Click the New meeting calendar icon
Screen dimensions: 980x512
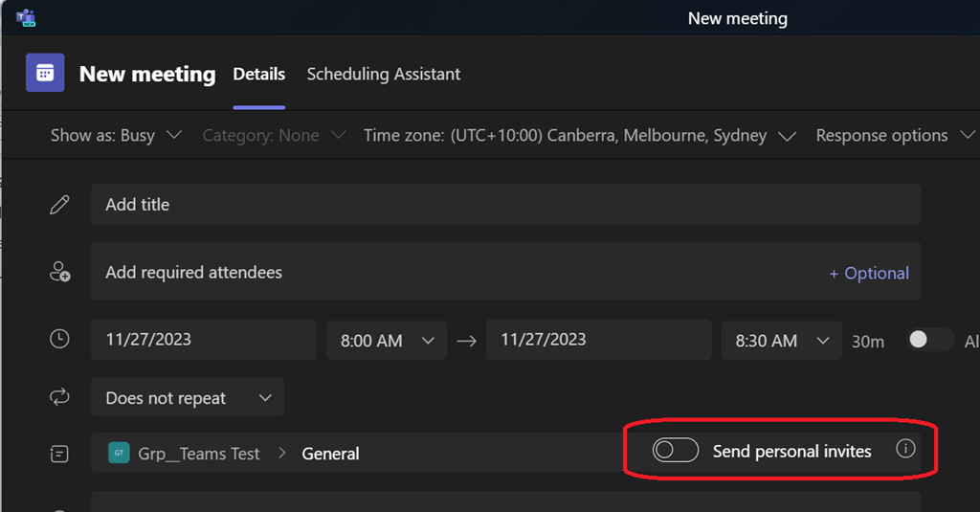(45, 74)
